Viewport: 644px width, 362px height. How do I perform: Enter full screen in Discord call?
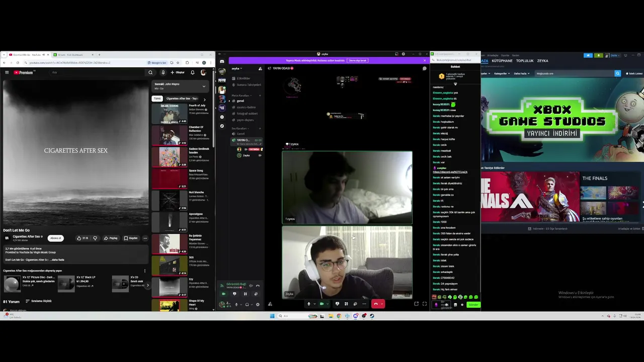click(424, 304)
